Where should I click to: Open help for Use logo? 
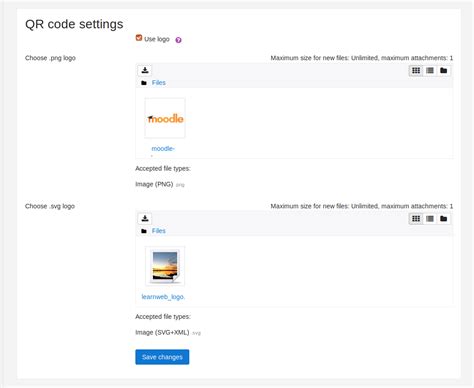tap(178, 40)
